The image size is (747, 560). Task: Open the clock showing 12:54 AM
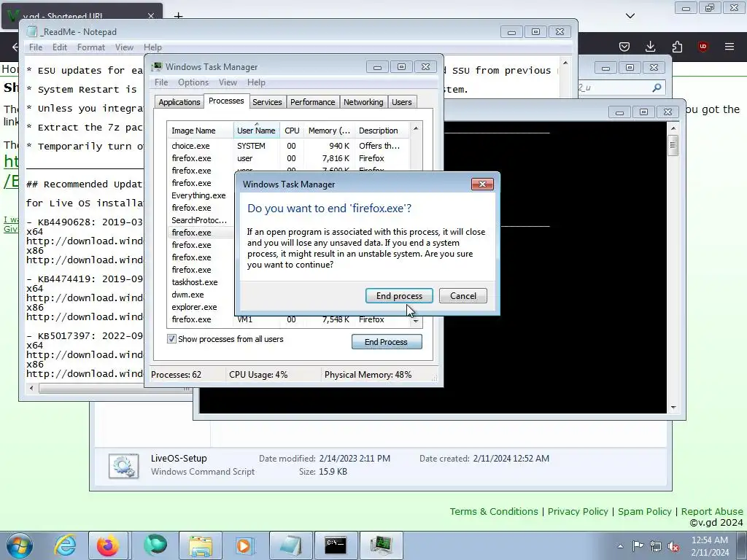[x=710, y=545]
